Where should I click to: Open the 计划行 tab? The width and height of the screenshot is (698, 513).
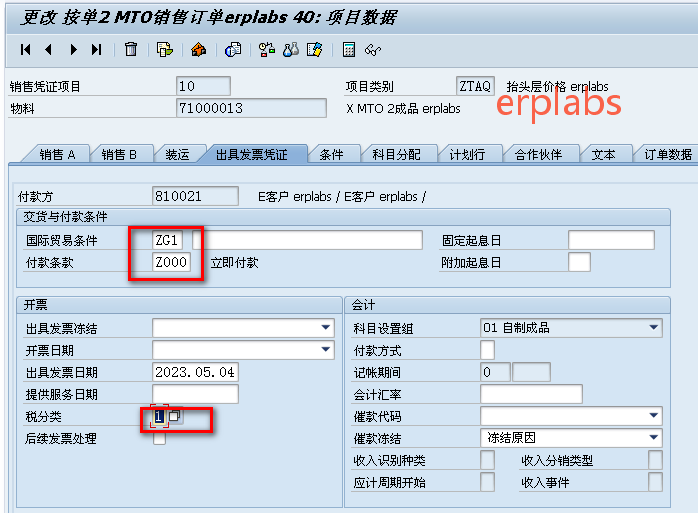coord(467,155)
